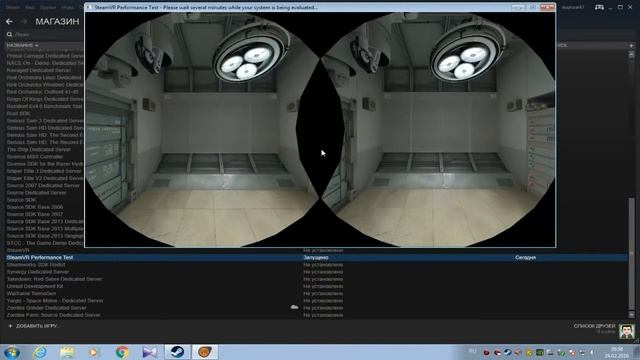Viewport: 640px width, 360px height.
Task: Select Reign Of Kings Dedicated Server
Action: (x=45, y=99)
